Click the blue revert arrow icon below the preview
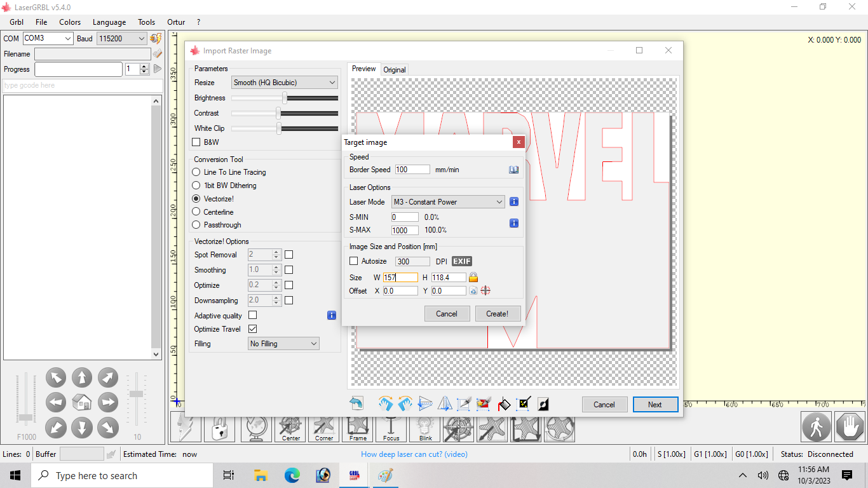The height and width of the screenshot is (488, 868). tap(356, 403)
